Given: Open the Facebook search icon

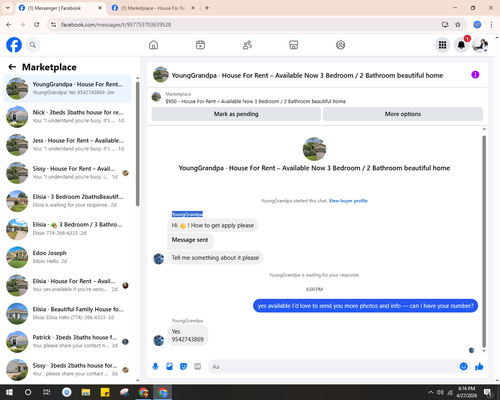Looking at the screenshot, I should tap(33, 45).
